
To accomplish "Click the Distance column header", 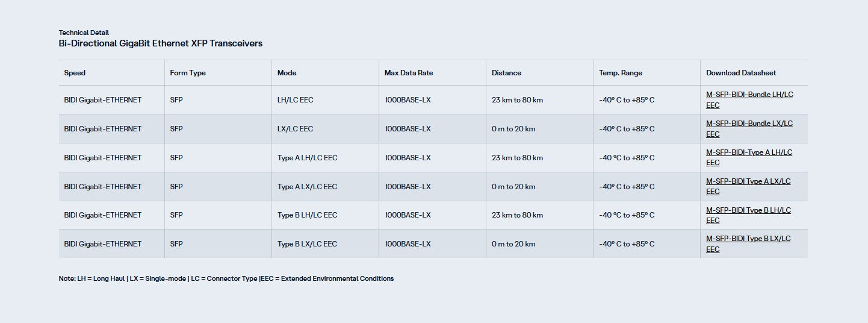I will (506, 73).
